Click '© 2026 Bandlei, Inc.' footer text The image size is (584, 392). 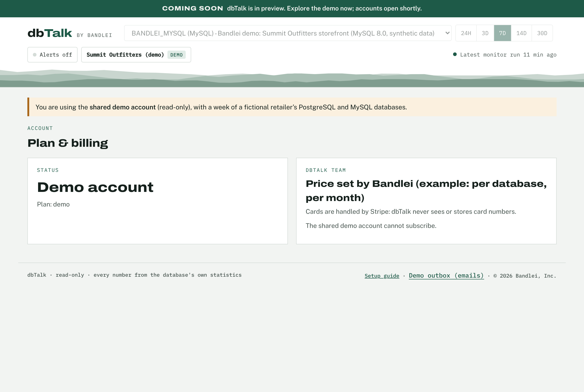pos(525,276)
